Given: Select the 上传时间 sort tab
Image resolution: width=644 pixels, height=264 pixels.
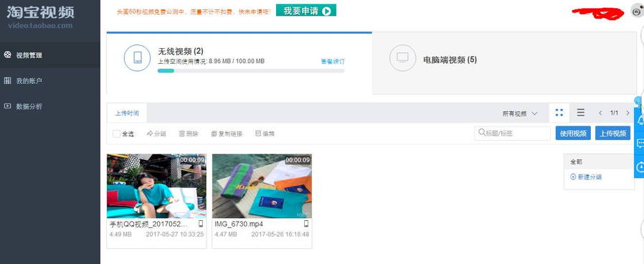Looking at the screenshot, I should point(127,113).
